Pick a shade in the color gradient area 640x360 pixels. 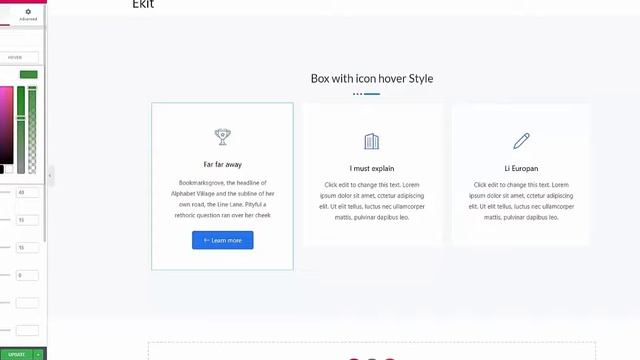pyautogui.click(x=6, y=125)
